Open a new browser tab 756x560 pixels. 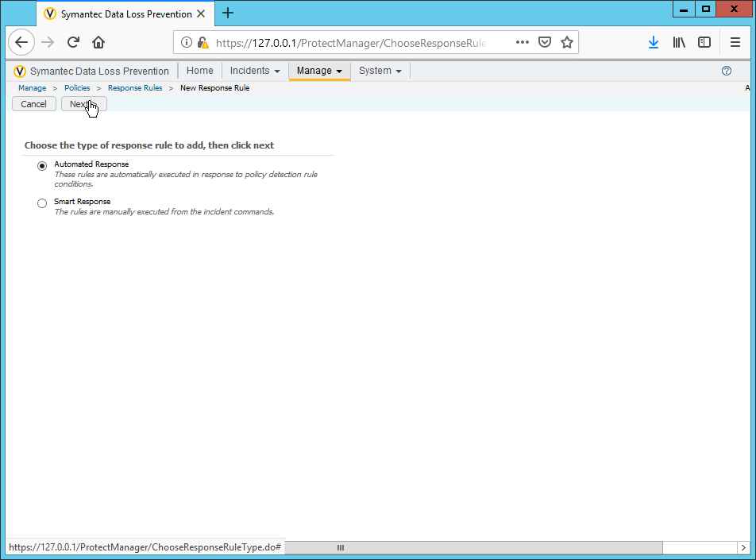[228, 13]
